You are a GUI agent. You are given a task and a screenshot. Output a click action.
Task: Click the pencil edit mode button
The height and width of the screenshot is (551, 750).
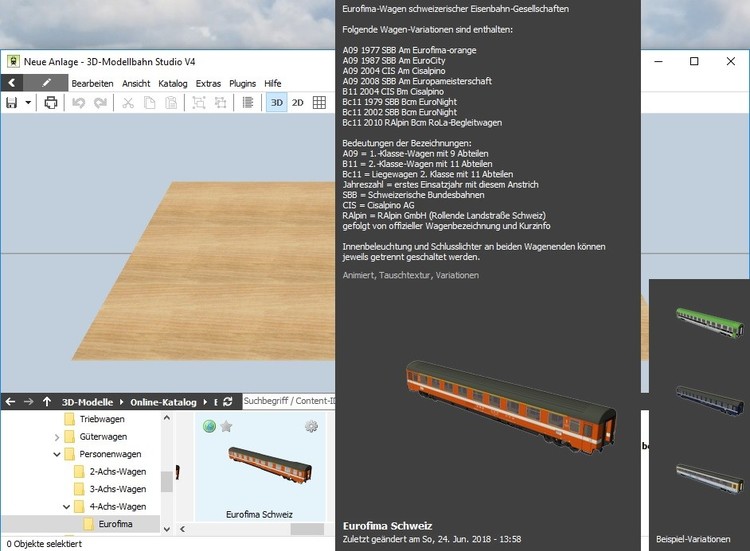pyautogui.click(x=46, y=83)
